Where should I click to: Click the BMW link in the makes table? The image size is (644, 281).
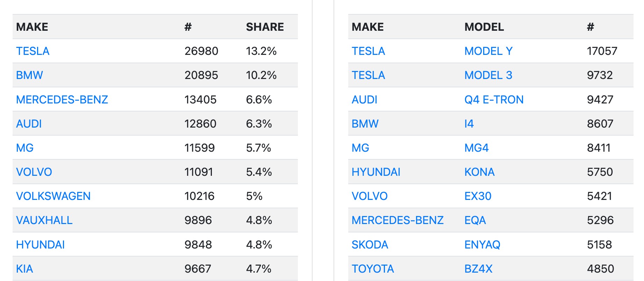click(x=29, y=75)
